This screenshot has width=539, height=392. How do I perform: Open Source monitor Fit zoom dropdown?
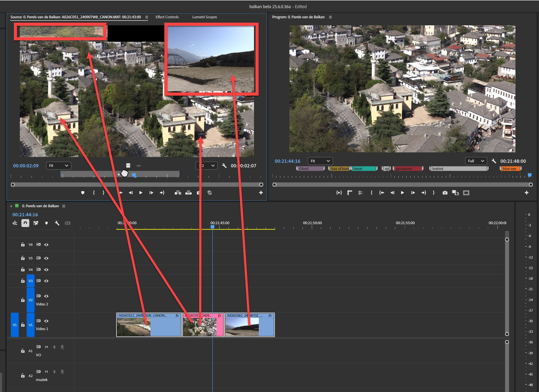tap(58, 166)
